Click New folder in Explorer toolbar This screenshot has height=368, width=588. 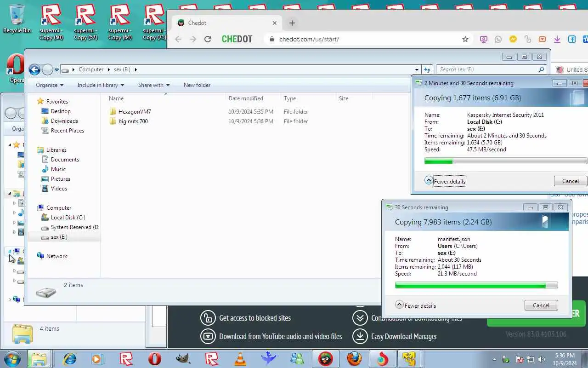click(x=197, y=85)
